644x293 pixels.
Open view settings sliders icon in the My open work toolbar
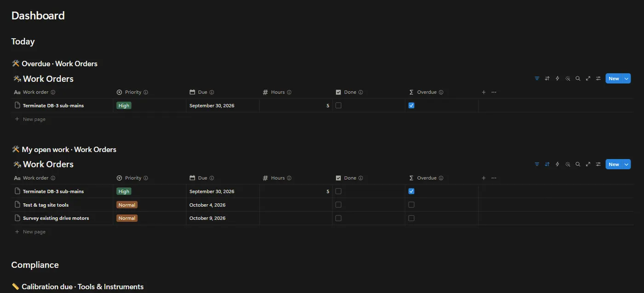click(x=598, y=164)
